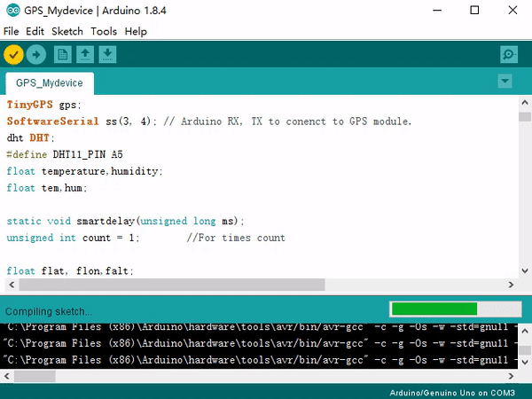Click editor vertical scrollbar down arrow
The height and width of the screenshot is (399, 532).
coord(525,270)
